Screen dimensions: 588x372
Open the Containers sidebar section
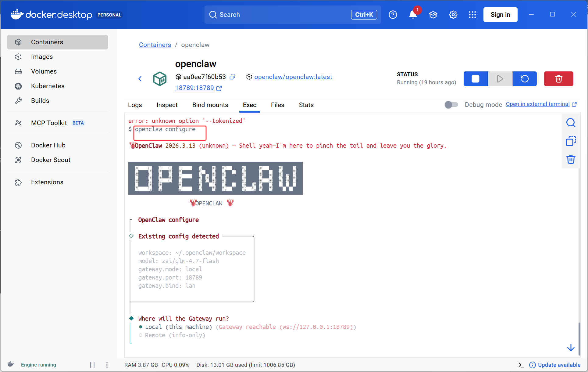[58, 42]
